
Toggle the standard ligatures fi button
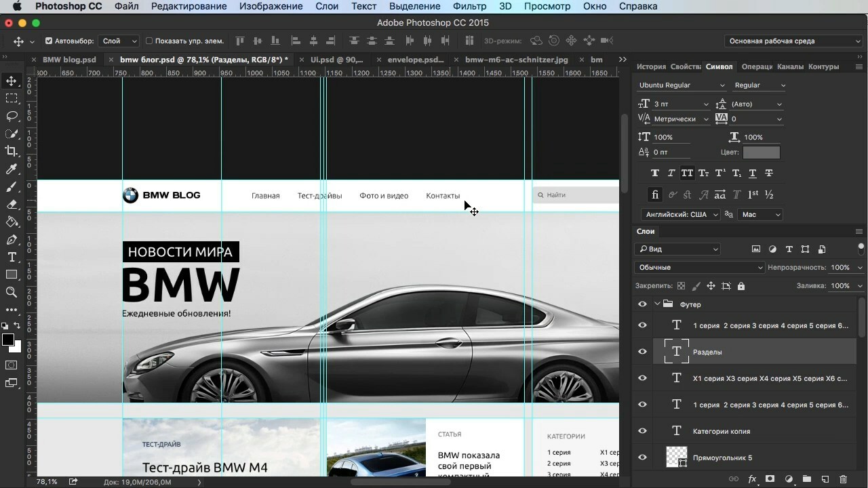point(655,195)
